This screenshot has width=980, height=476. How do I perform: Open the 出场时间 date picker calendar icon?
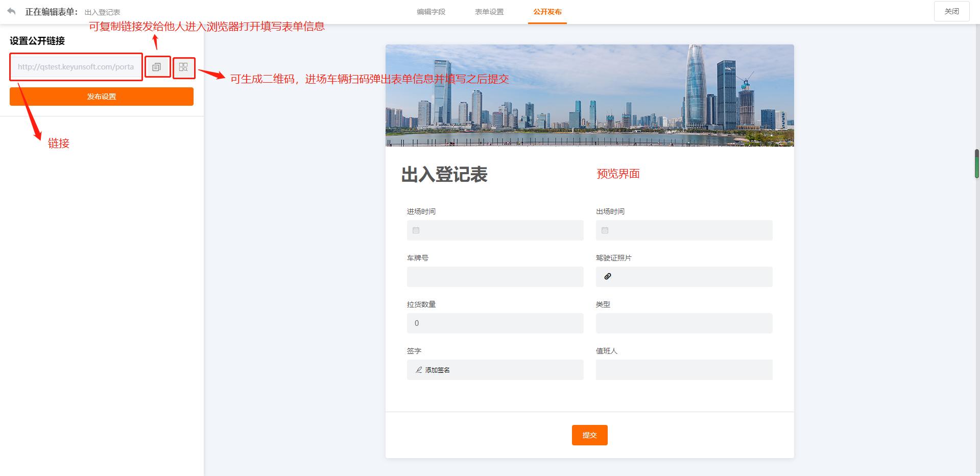(x=605, y=230)
